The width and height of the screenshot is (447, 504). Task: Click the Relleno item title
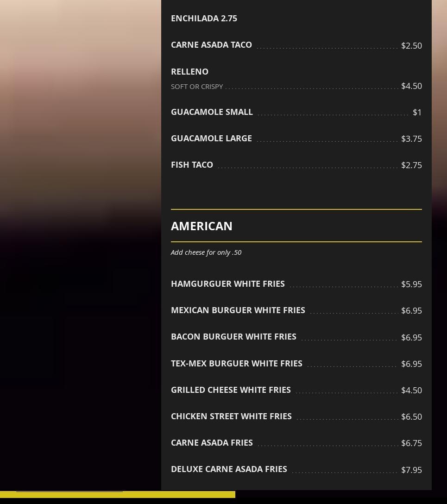(x=189, y=72)
